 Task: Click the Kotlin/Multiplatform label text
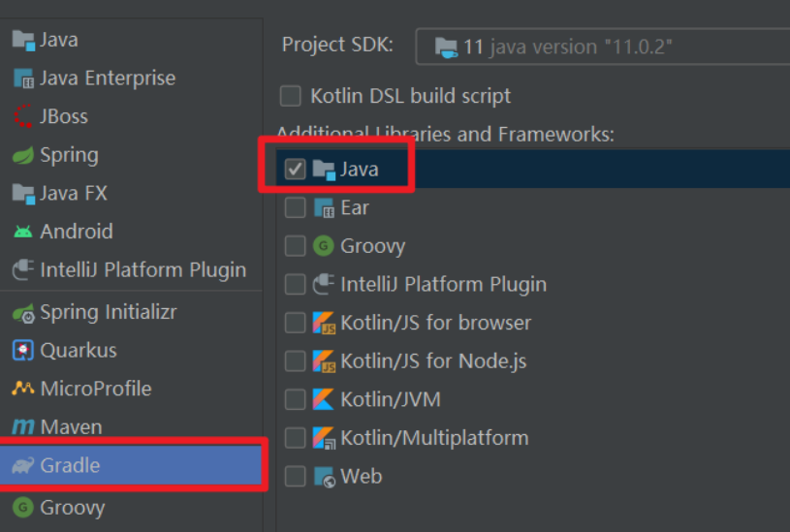pos(435,438)
